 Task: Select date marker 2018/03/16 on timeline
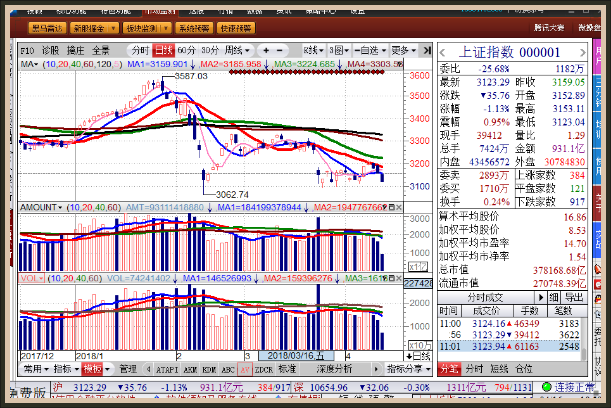coord(296,356)
